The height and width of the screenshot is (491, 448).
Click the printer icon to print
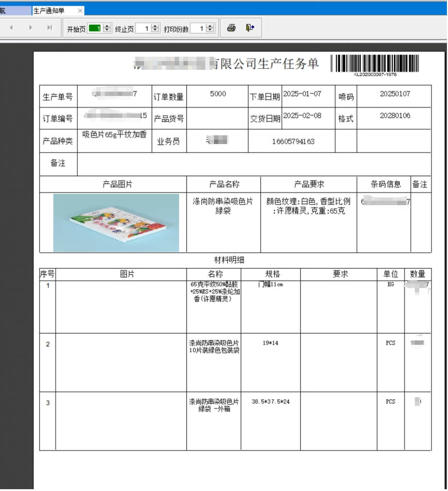pos(231,28)
